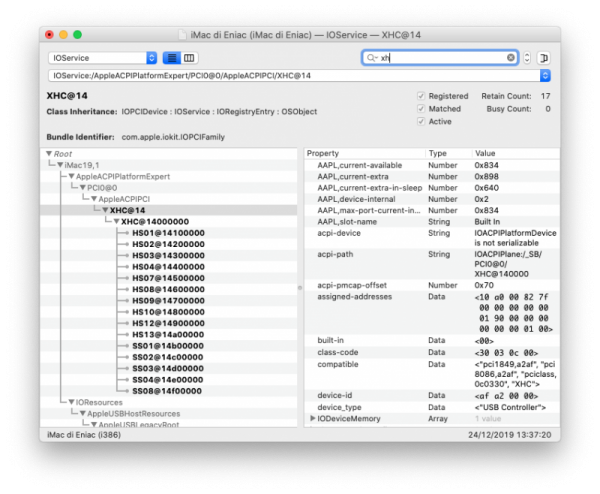Viewport: 600px width, 494px height.
Task: Click the toolbar button right of search
Action: [543, 58]
